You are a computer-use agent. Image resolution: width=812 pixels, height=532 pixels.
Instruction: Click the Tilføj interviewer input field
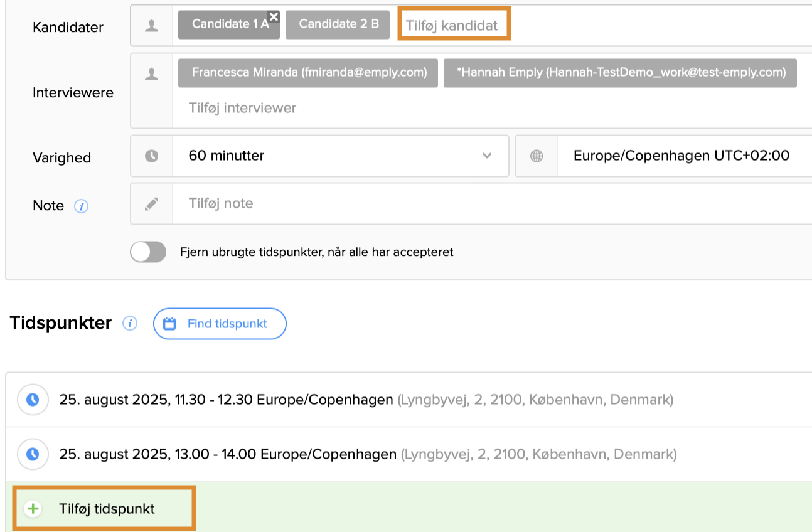point(242,108)
